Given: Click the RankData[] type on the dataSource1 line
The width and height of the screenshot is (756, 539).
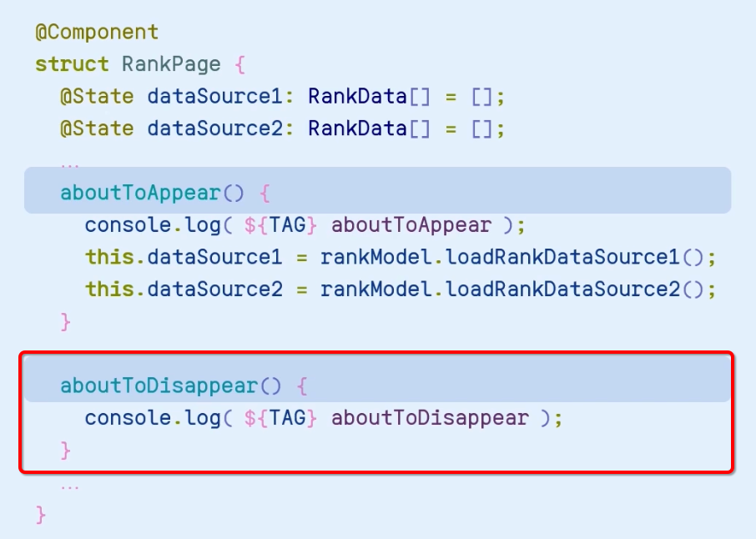Looking at the screenshot, I should tap(370, 97).
